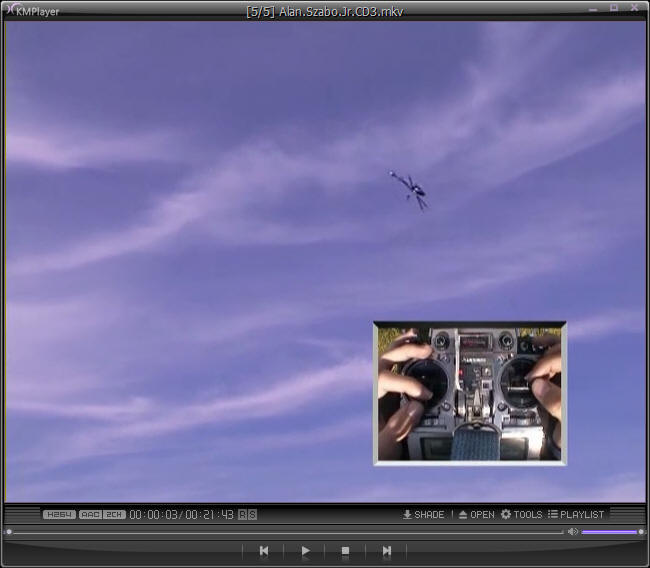Open the KMPlayer logo menu
Viewport: 650px width, 568px height.
pyautogui.click(x=30, y=11)
